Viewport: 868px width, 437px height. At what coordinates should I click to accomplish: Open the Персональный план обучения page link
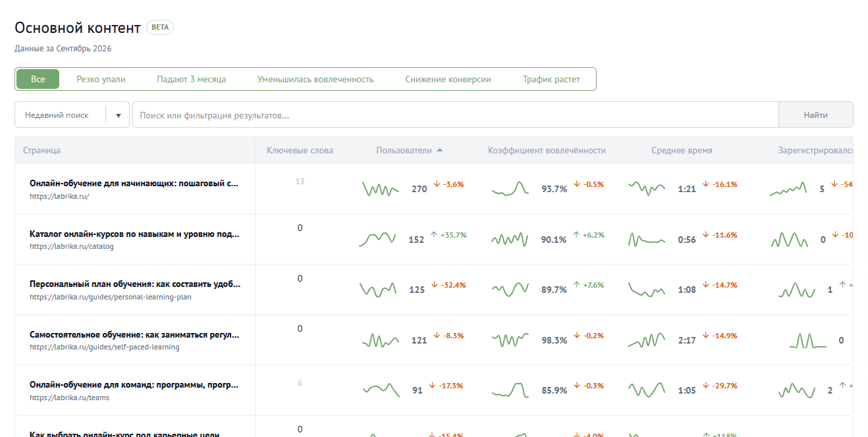[x=135, y=284]
